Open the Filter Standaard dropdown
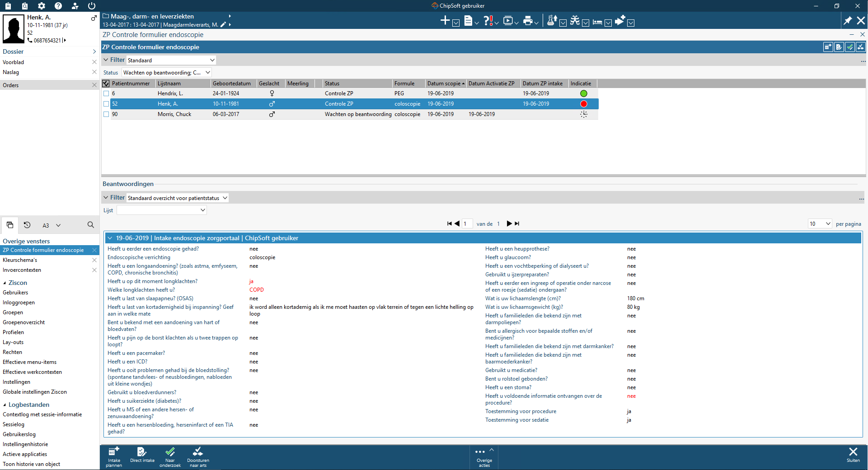The height and width of the screenshot is (470, 868). [171, 60]
